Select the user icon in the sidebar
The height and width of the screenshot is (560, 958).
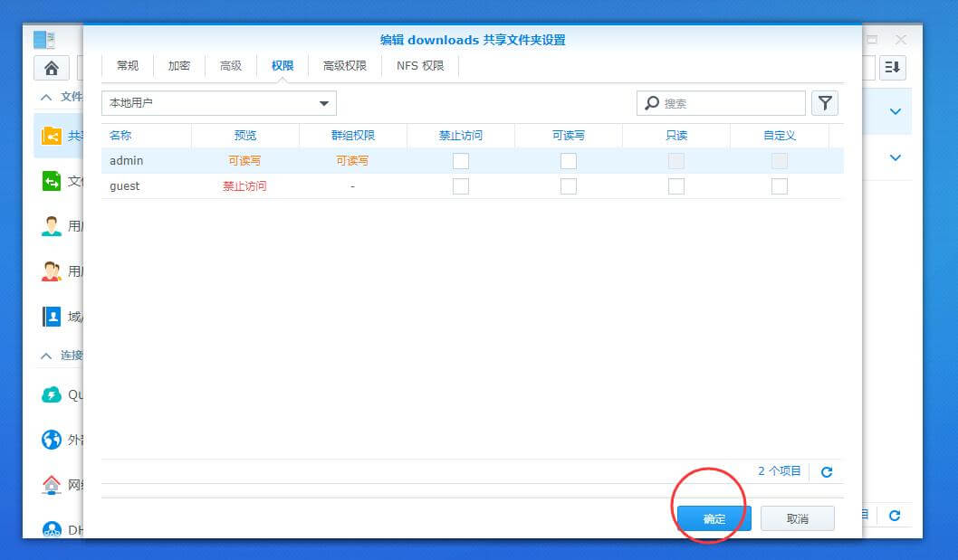[x=52, y=226]
